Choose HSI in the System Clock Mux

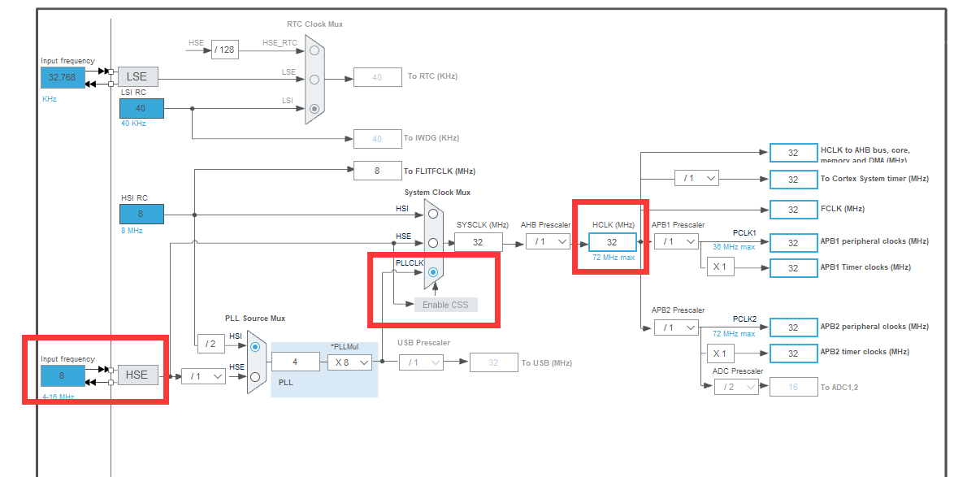click(x=433, y=214)
